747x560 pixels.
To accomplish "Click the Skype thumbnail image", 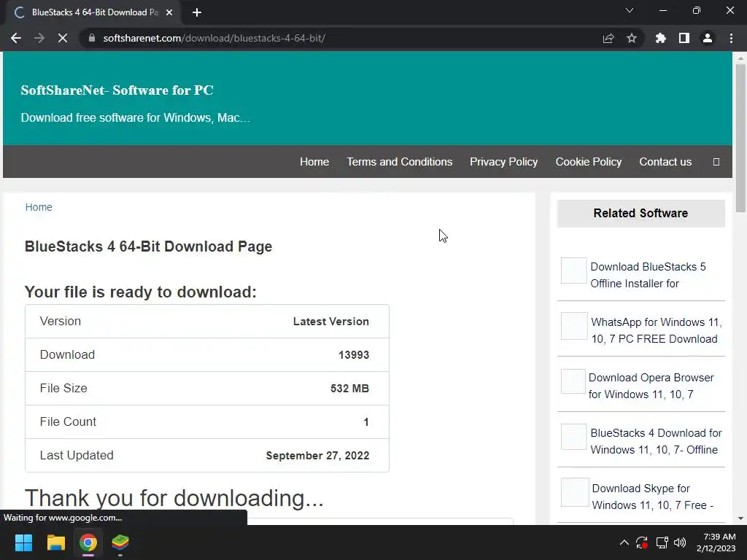I will click(x=575, y=492).
